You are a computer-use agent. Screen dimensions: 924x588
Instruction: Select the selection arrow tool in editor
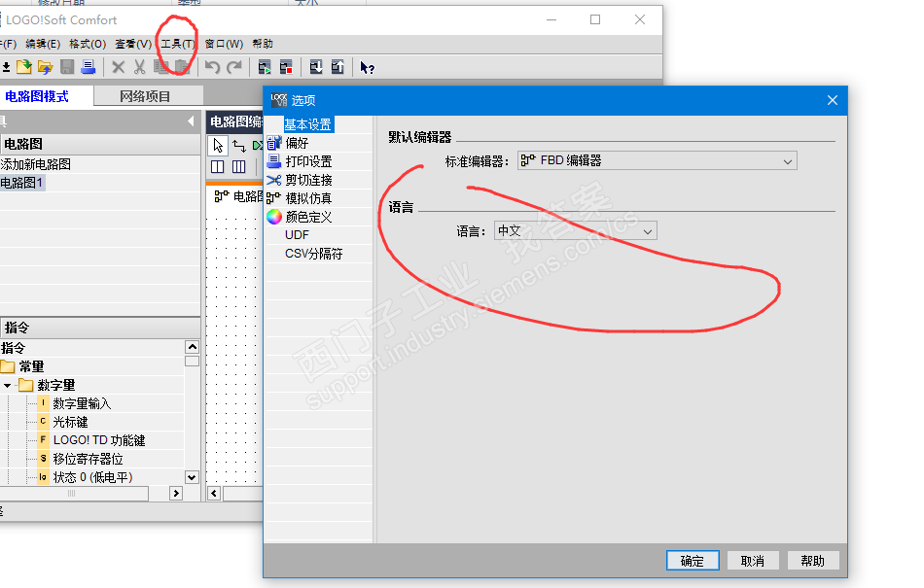point(218,145)
